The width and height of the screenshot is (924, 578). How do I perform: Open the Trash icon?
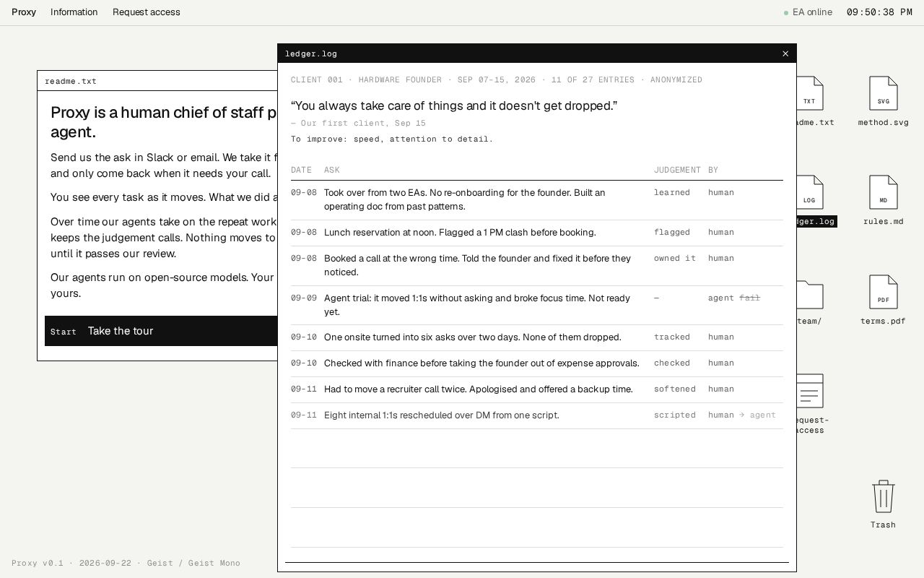pos(883,504)
